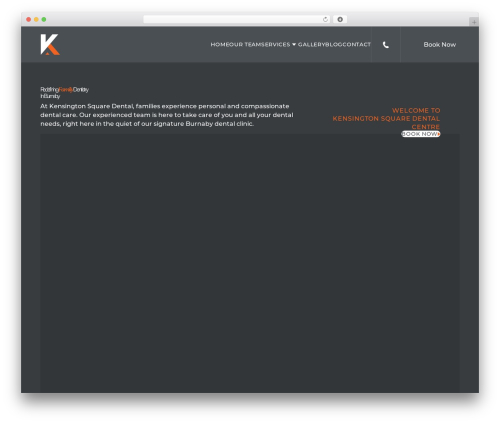Click the Book Now header button

pyautogui.click(x=439, y=45)
